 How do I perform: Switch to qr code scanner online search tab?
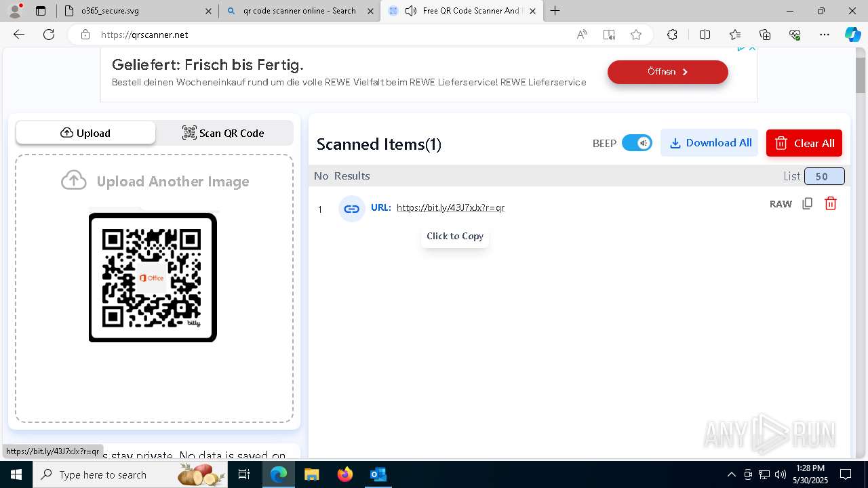click(x=299, y=11)
